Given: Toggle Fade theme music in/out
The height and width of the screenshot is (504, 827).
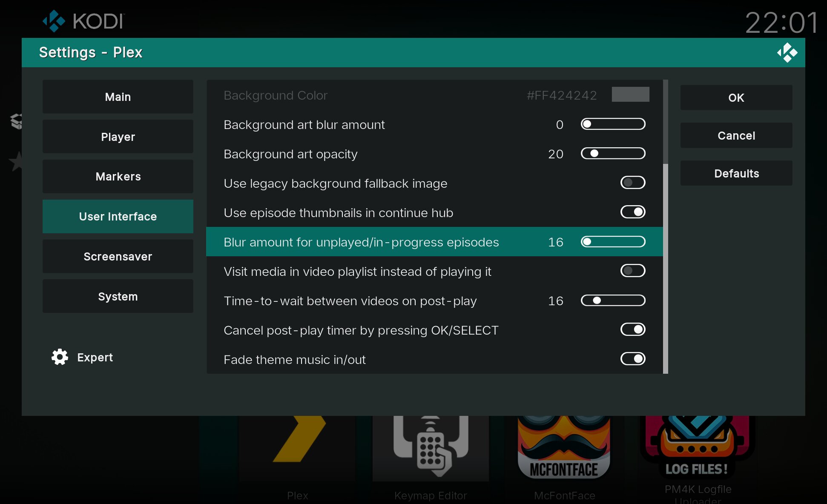Looking at the screenshot, I should (x=633, y=359).
